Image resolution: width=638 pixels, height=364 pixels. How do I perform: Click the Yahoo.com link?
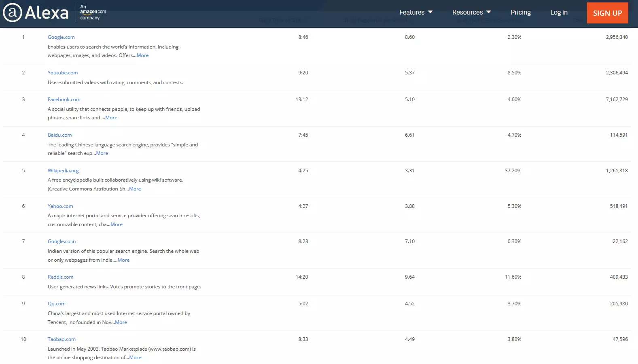(x=60, y=206)
